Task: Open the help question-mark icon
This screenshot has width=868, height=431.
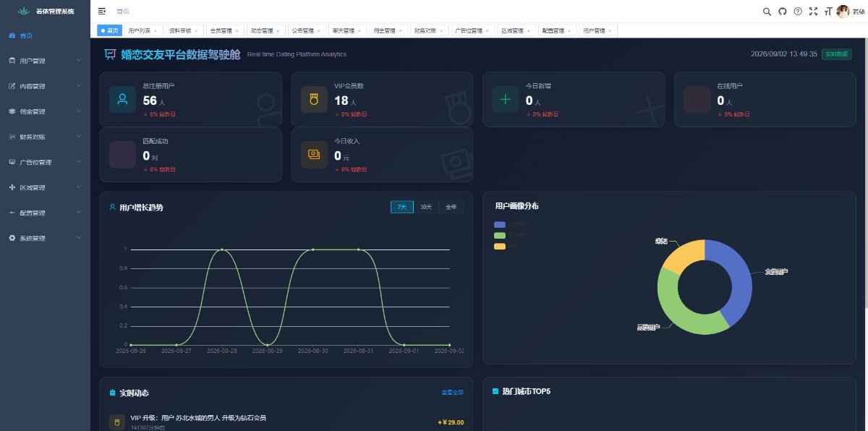Action: point(798,12)
